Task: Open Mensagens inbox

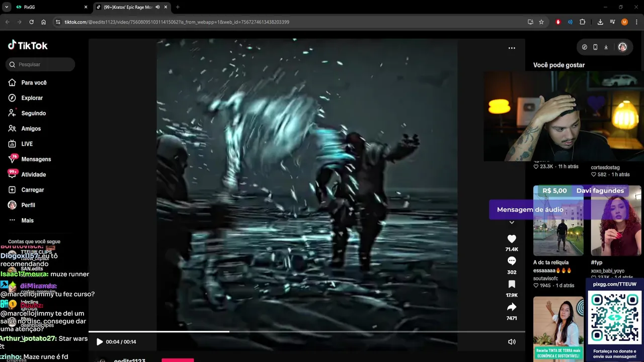Action: [30, 159]
